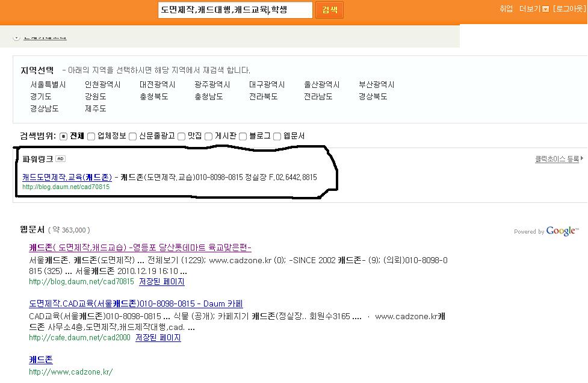This screenshot has height=383, width=588.
Task: Open the 취업 link in top bar
Action: pos(506,8)
